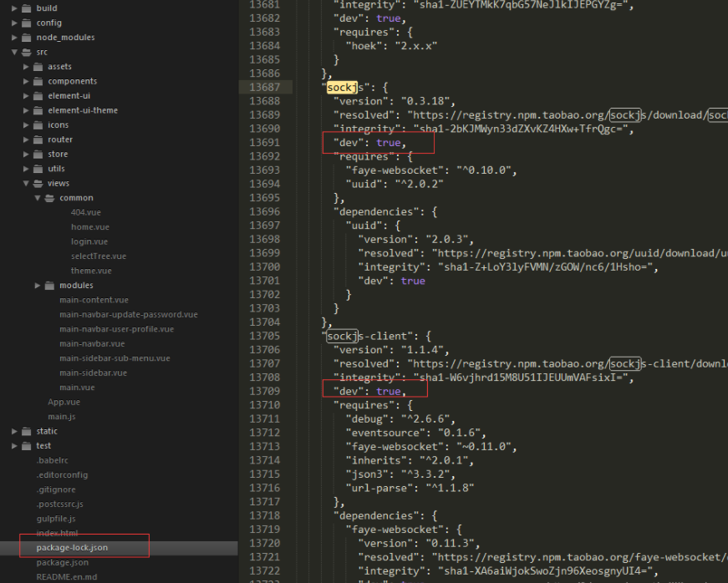Click highlighted "sockjs" key on line 13687
Viewport: 728px width, 583px height.
click(x=342, y=87)
